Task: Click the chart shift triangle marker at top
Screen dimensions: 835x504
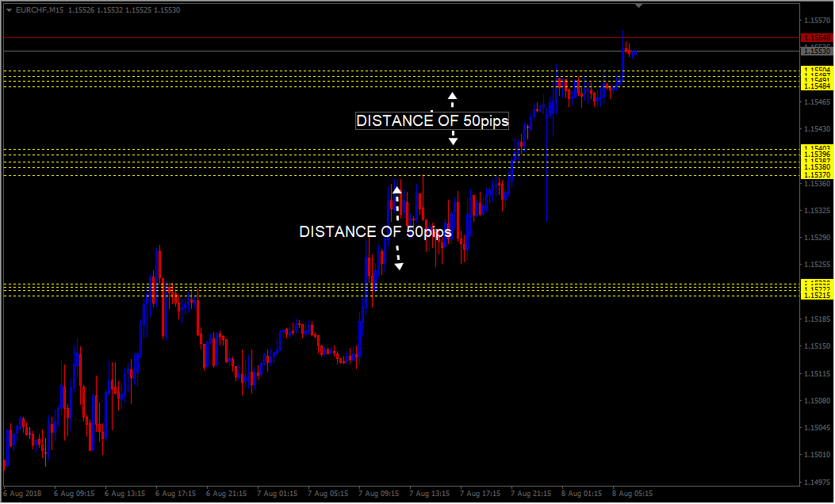Action: [x=638, y=6]
